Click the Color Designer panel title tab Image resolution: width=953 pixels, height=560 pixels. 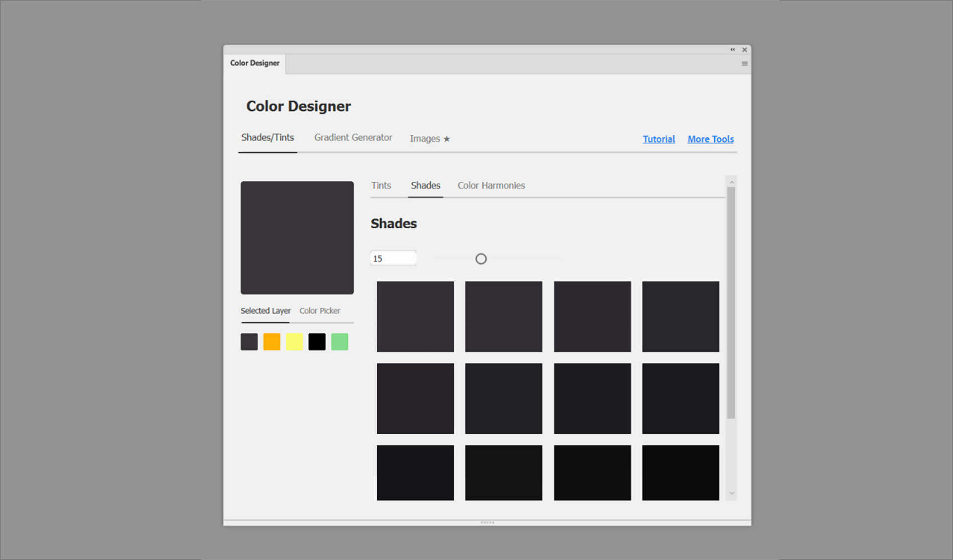(255, 63)
